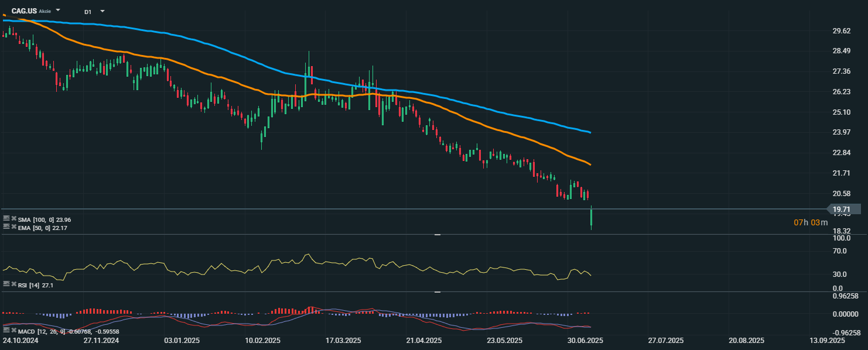Image resolution: width=868 pixels, height=350 pixels.
Task: Click the MACD [12, 26, 9] label text
Action: pyautogui.click(x=40, y=332)
